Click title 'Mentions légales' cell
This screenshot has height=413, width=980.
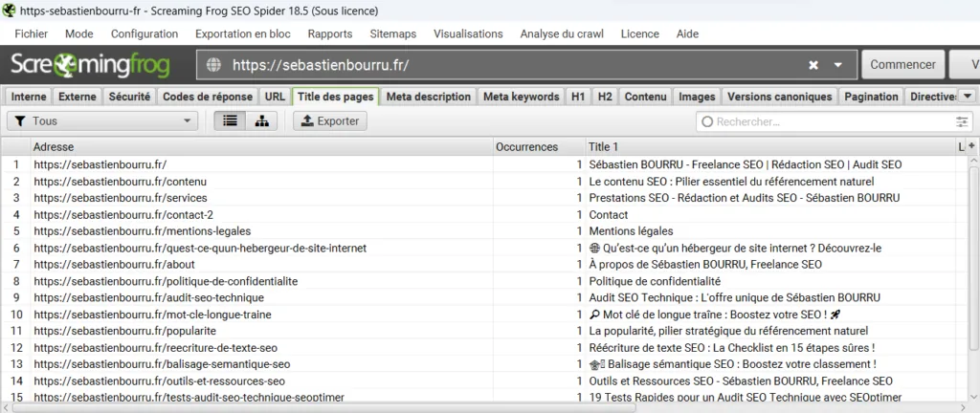click(770, 230)
